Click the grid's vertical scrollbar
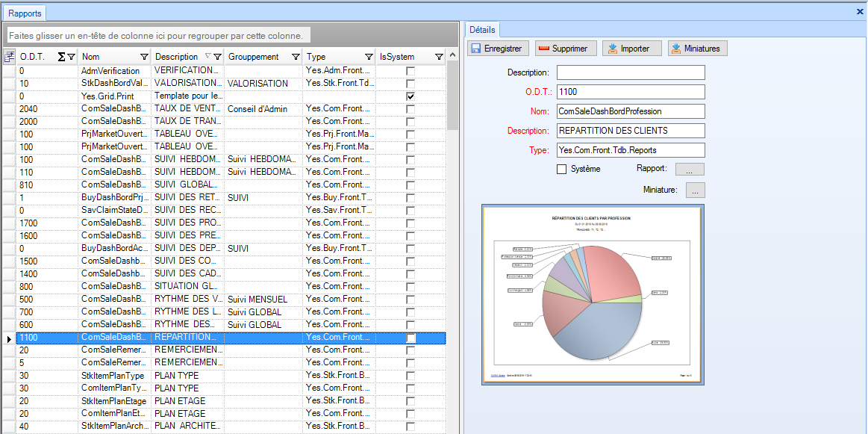This screenshot has height=434, width=868. (x=452, y=224)
